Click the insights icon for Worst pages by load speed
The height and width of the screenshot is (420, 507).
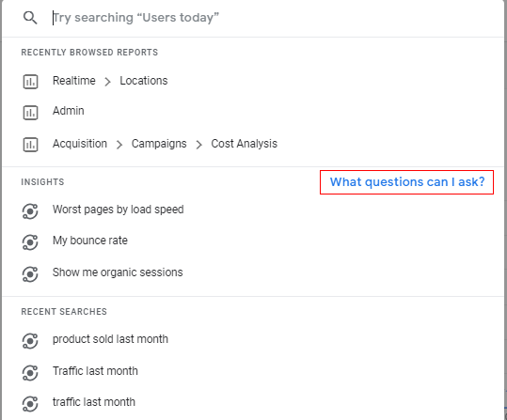[x=30, y=211]
